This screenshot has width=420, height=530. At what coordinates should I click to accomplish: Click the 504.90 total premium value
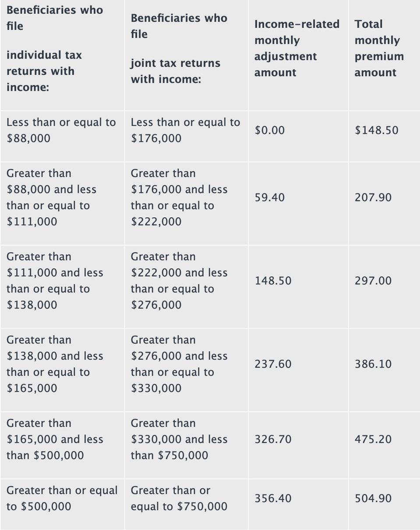tap(373, 498)
